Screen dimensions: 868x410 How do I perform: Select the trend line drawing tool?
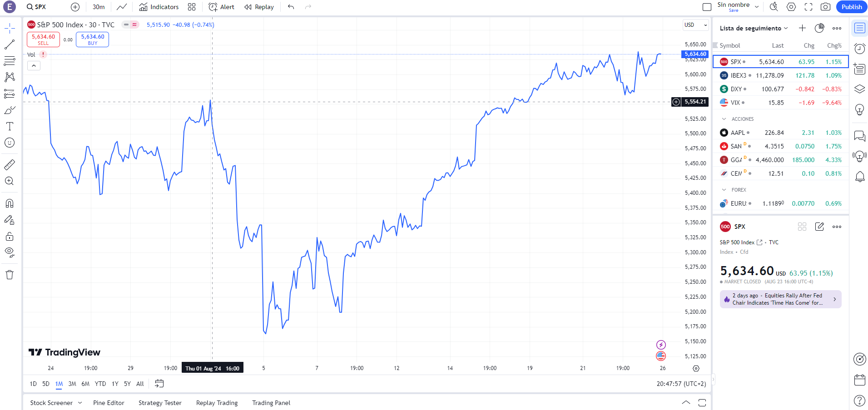tap(10, 44)
